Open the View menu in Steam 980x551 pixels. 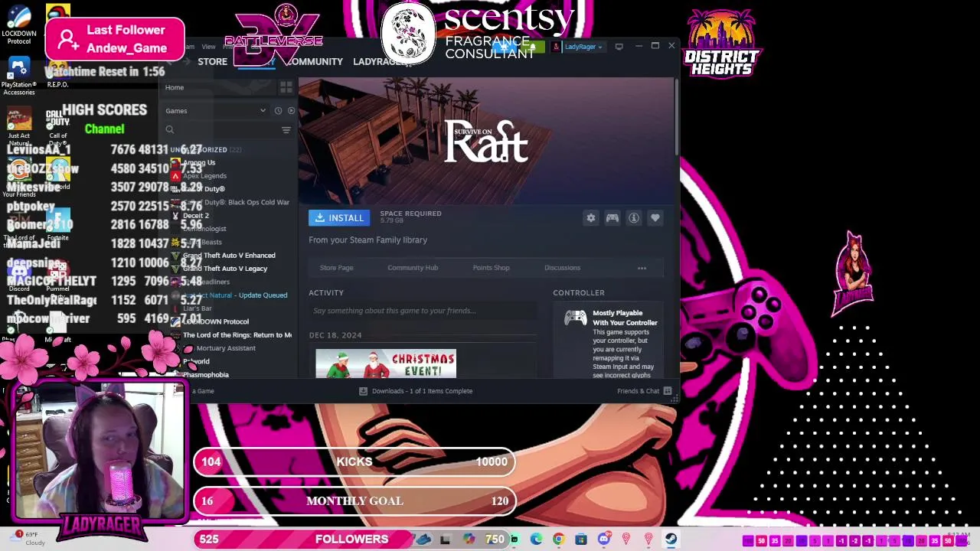208,47
